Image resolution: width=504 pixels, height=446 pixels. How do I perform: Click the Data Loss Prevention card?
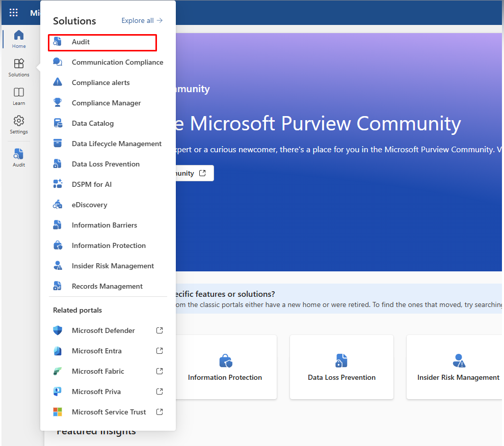coord(341,367)
